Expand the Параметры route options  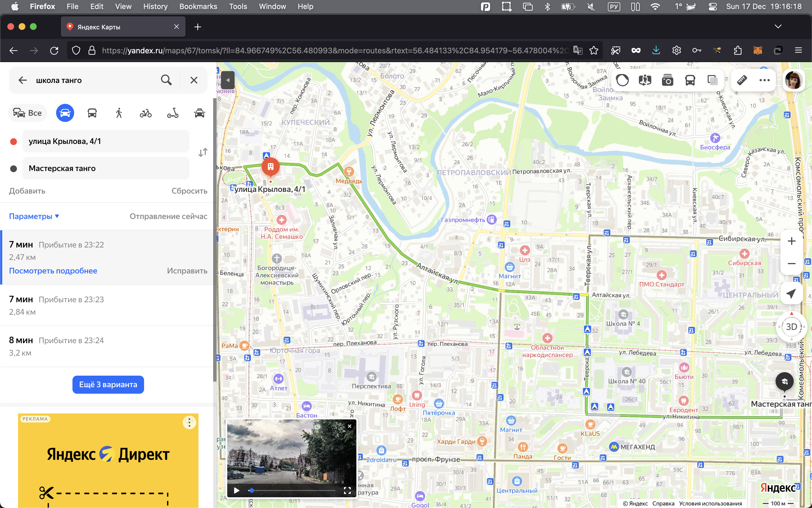(34, 216)
